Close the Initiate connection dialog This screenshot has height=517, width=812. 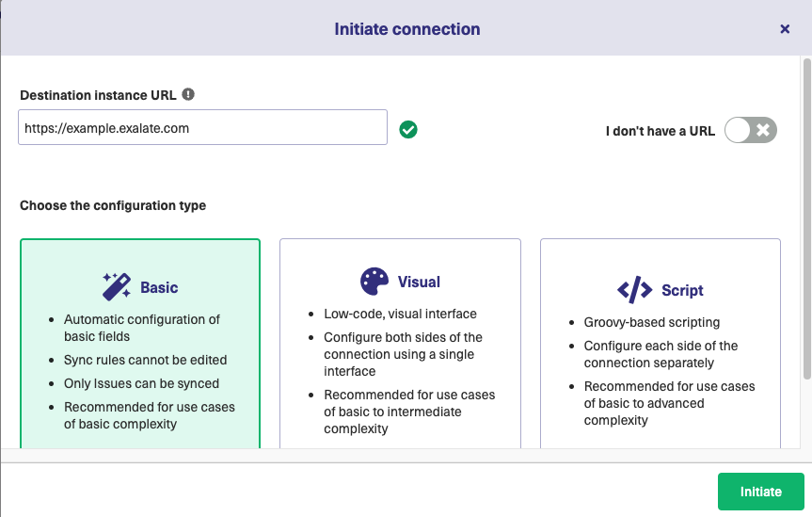coord(785,29)
